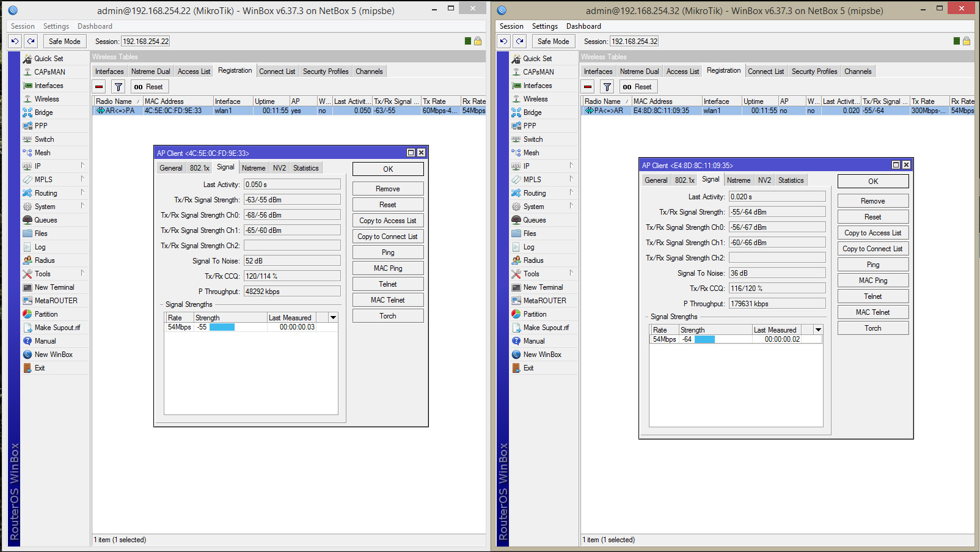The width and height of the screenshot is (980, 552).
Task: Open Radius in the right window sidebar
Action: tap(533, 260)
